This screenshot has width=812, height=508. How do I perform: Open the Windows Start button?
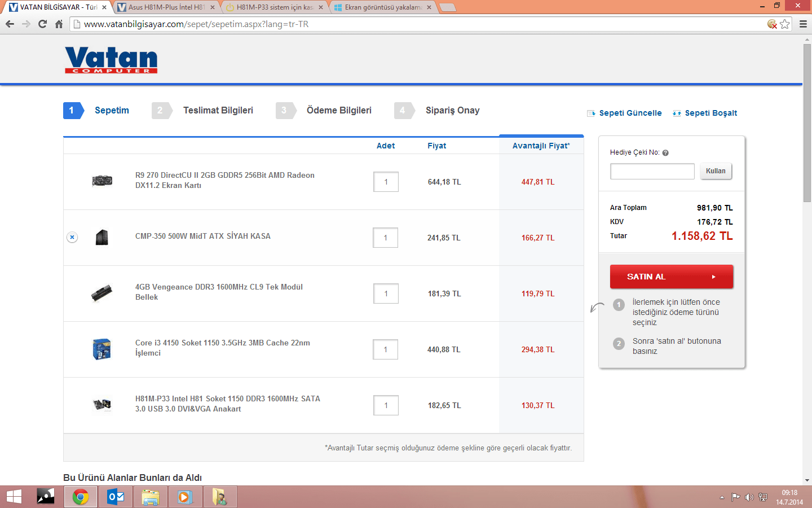click(x=14, y=497)
